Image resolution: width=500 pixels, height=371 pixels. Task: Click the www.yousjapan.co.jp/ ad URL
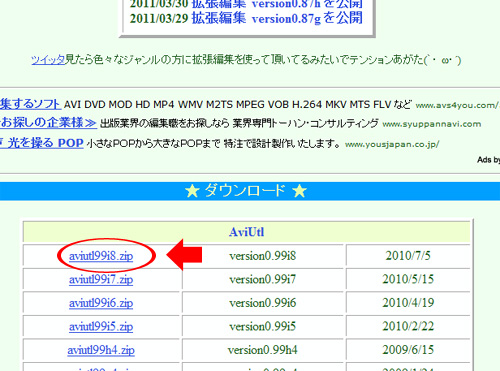click(x=392, y=144)
